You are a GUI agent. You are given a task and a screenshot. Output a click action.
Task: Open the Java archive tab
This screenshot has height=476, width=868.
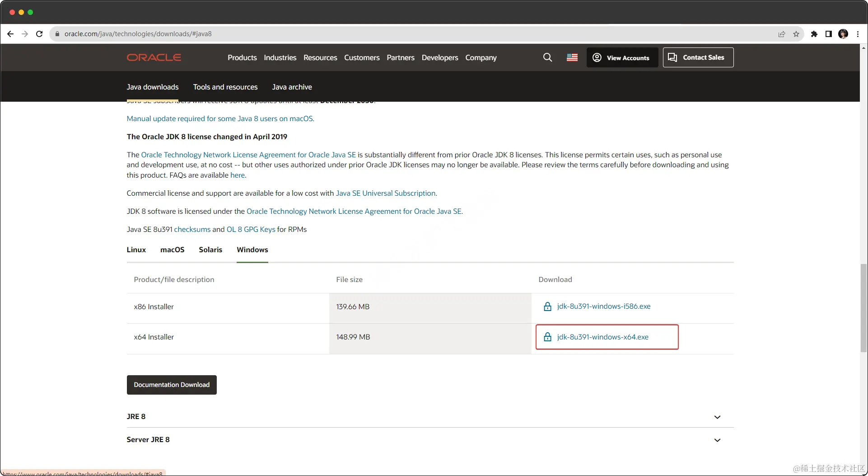pyautogui.click(x=292, y=87)
